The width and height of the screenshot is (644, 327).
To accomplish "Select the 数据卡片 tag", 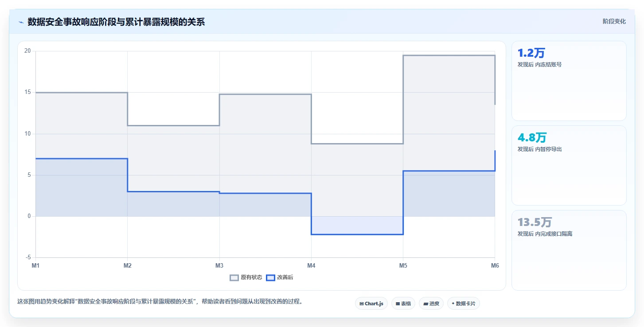I will [464, 304].
